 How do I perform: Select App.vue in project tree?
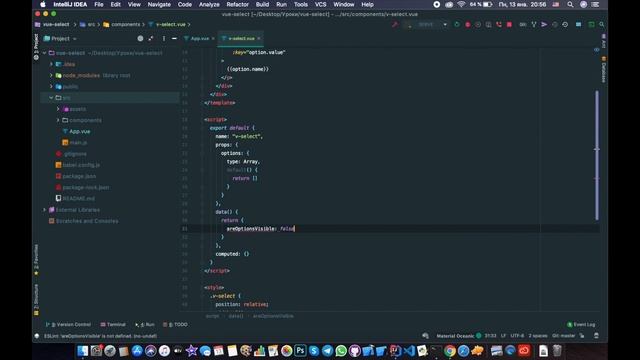coord(80,131)
